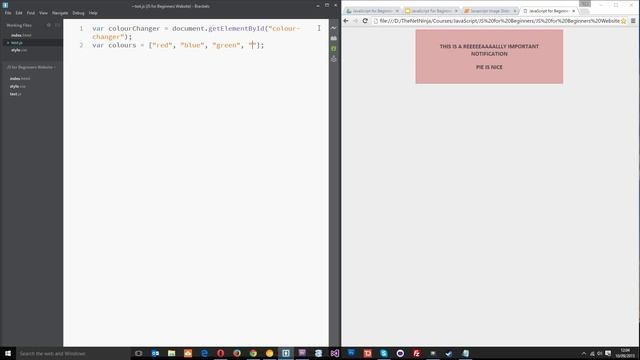Open Outlook from the taskbar
The width and height of the screenshot is (640, 360).
pos(155,353)
